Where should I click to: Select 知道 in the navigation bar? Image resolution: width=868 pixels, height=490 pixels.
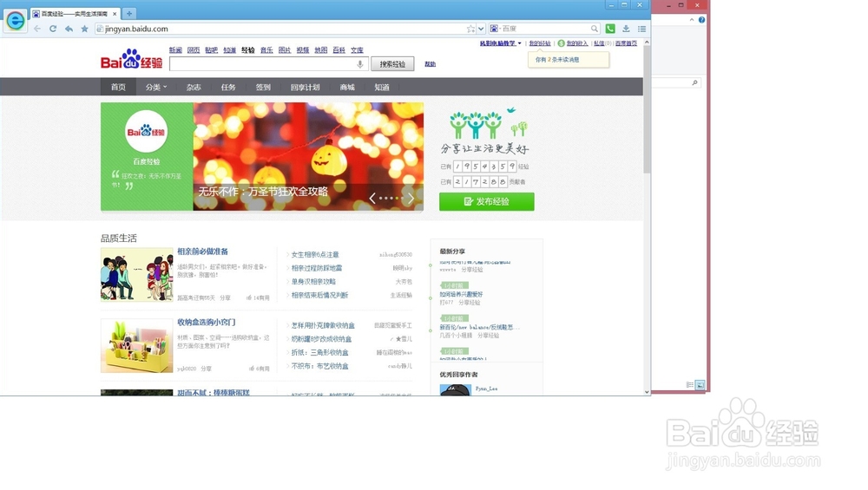coord(382,87)
